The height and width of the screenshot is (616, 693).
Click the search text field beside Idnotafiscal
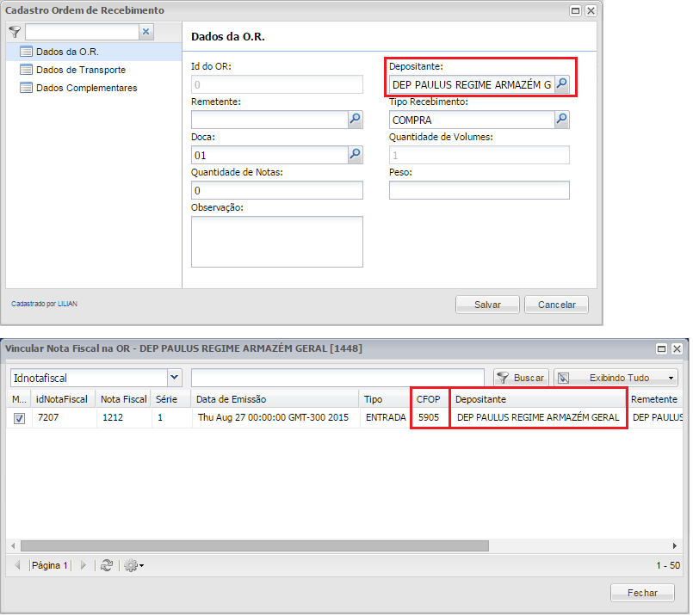pos(337,378)
